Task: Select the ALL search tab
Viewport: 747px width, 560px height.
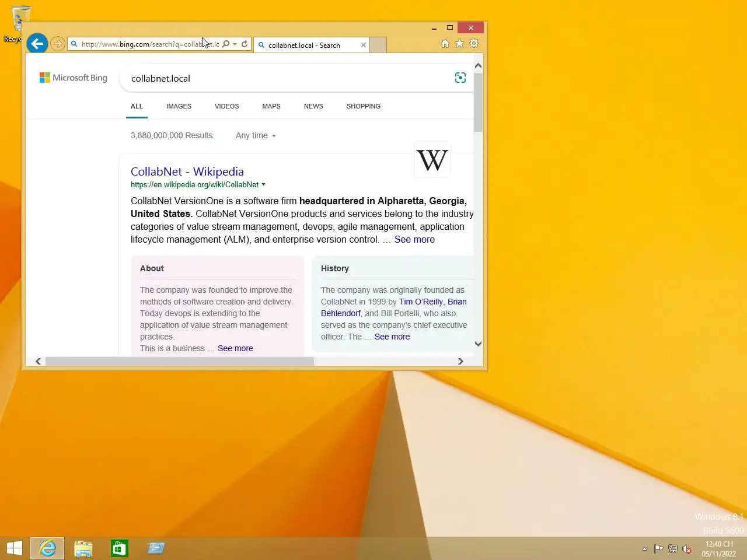Action: tap(137, 106)
